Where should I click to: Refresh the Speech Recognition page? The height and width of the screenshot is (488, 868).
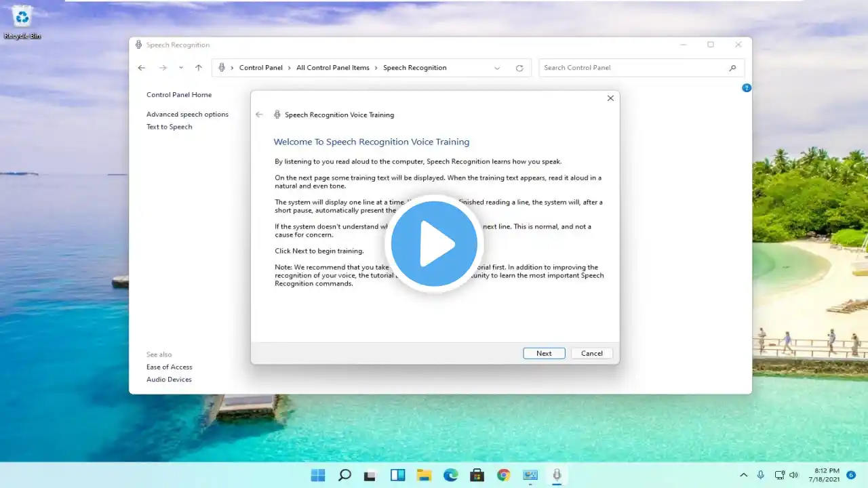click(519, 68)
